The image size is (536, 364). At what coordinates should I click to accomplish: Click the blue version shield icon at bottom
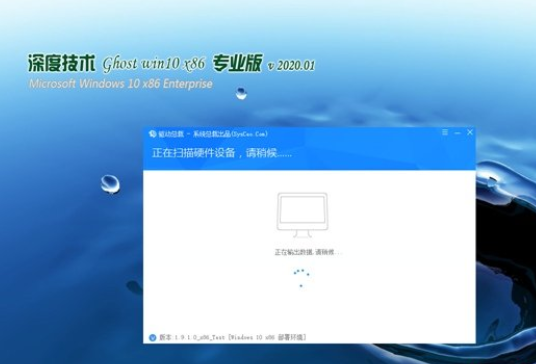pyautogui.click(x=152, y=337)
